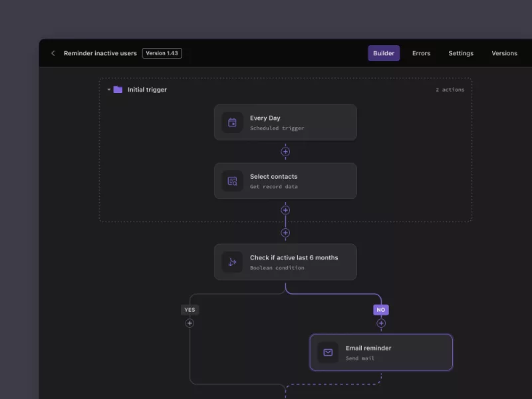532x399 pixels.
Task: Toggle the NO branch badge
Action: (380, 309)
